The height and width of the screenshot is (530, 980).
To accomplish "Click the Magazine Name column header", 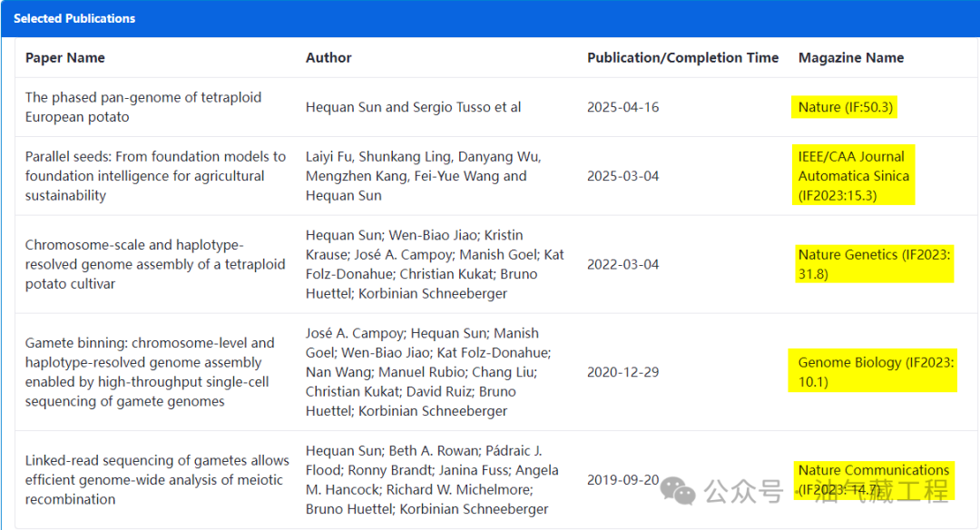I will (x=850, y=58).
